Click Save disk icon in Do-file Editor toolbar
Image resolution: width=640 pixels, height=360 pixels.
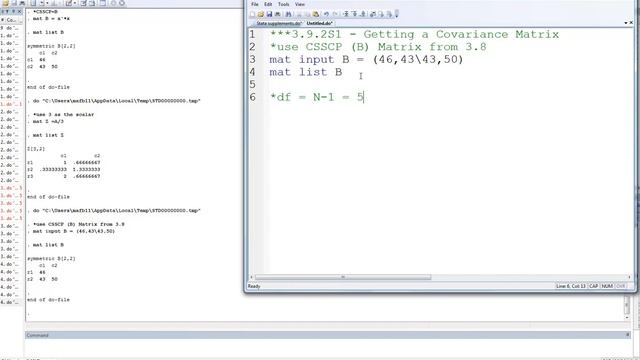click(x=269, y=14)
